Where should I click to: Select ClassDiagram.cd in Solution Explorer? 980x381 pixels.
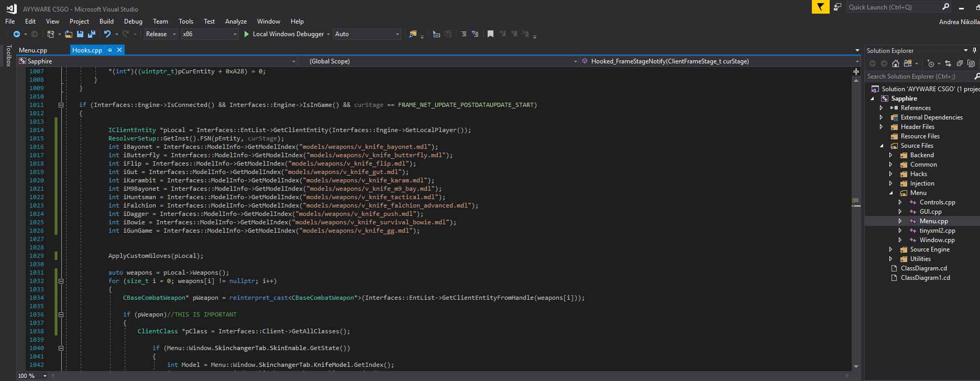[923, 268]
